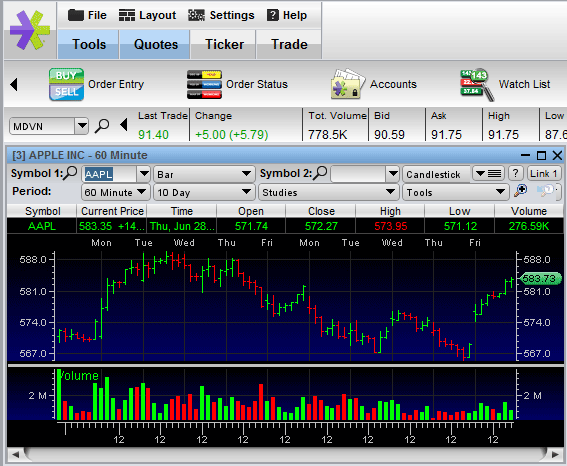Open the Watch List magnifier icon
The height and width of the screenshot is (466, 567).
pos(477,85)
